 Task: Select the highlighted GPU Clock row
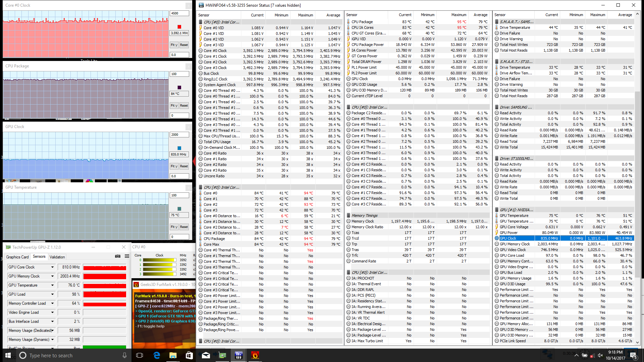[564, 238]
